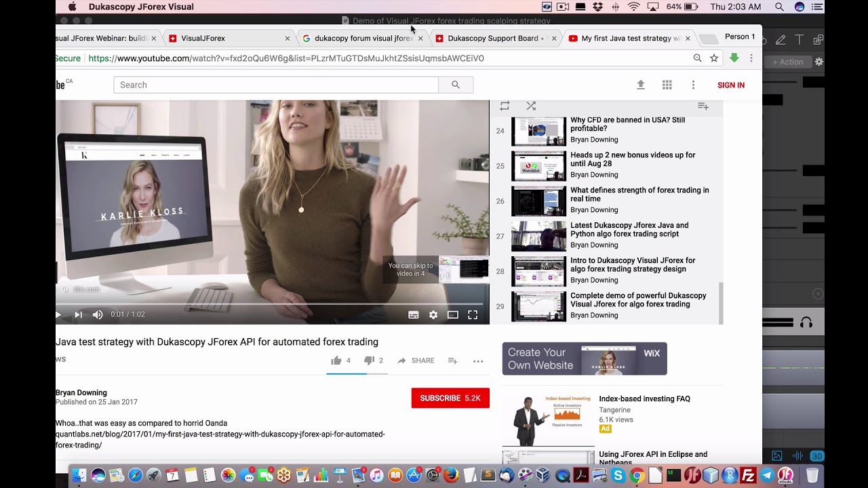The image size is (868, 488).
Task: Open a new Chrome tab
Action: click(708, 39)
